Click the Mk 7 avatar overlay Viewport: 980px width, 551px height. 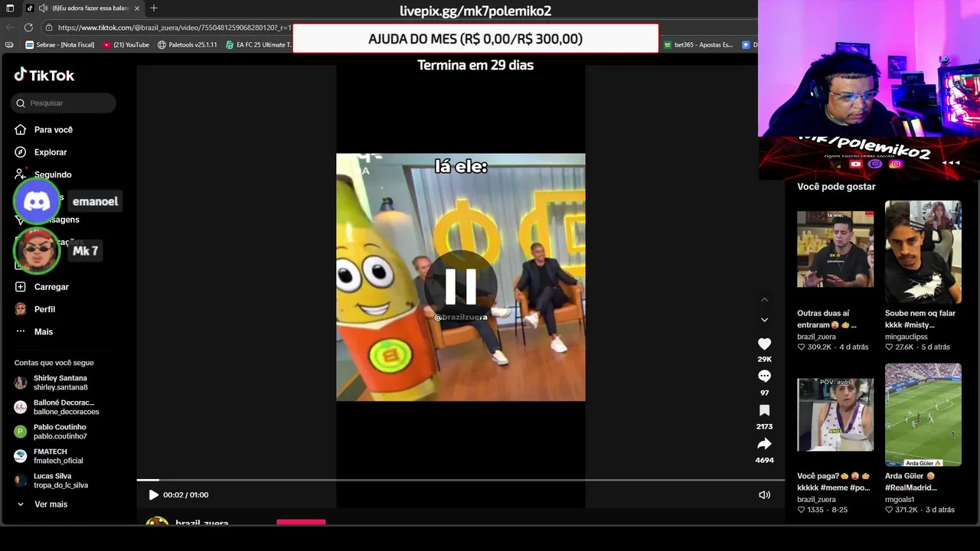coord(37,250)
